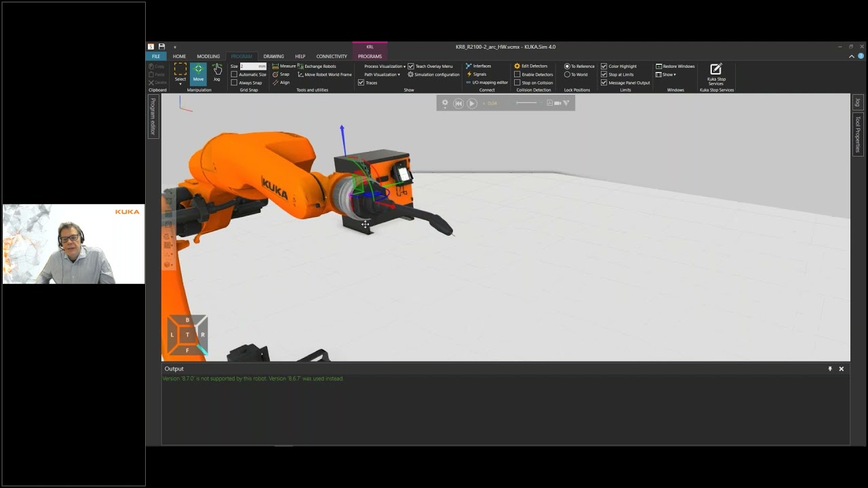Close the Output panel
The height and width of the screenshot is (488, 868).
click(x=842, y=369)
